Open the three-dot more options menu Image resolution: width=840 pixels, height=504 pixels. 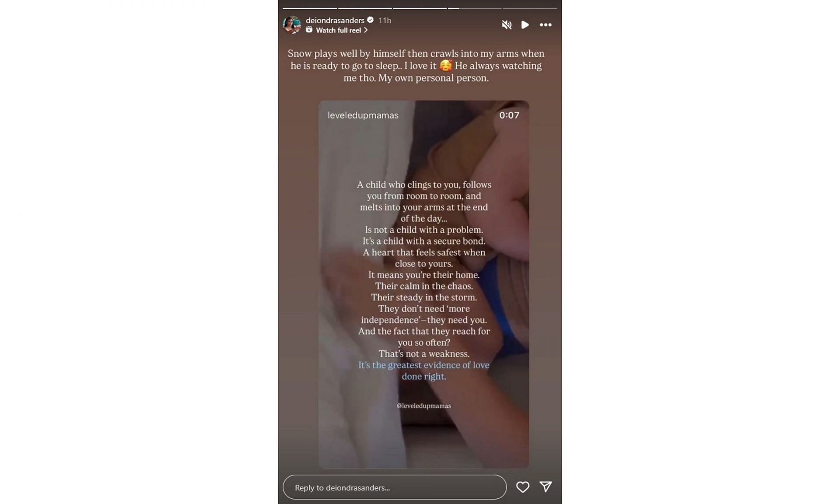pyautogui.click(x=546, y=25)
